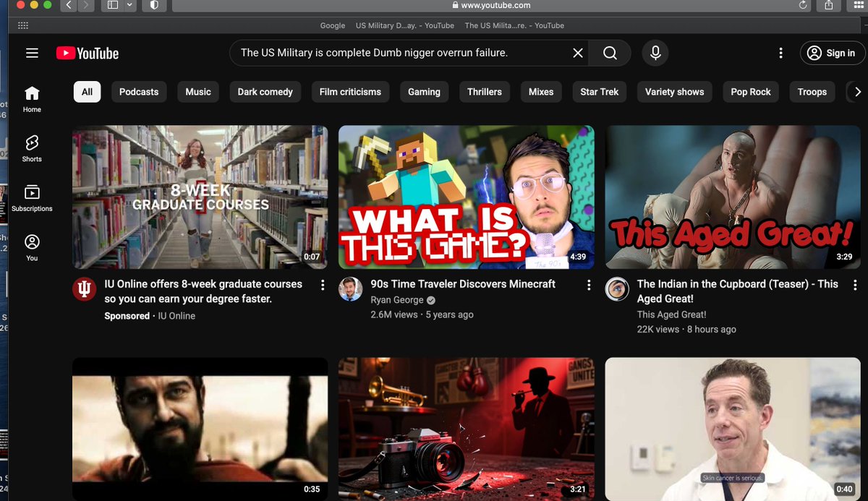
Task: Select the Podcasts filter chip
Action: 139,92
